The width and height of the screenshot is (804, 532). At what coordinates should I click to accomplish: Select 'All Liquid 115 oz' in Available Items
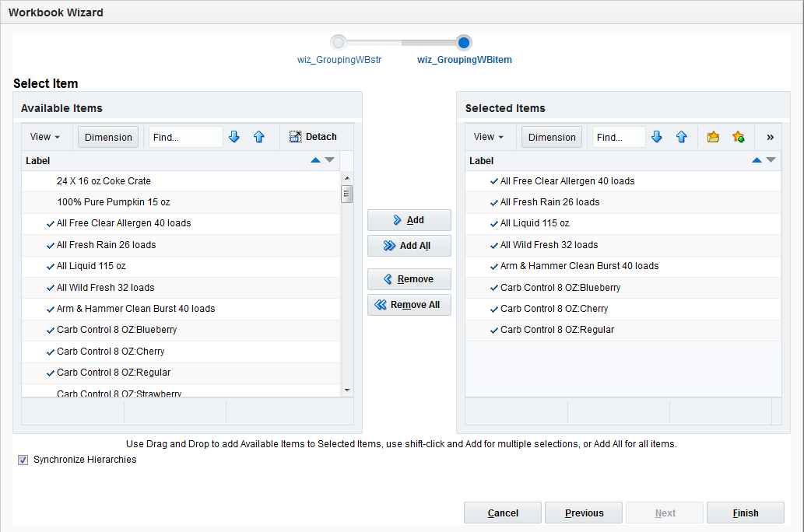tap(181, 266)
